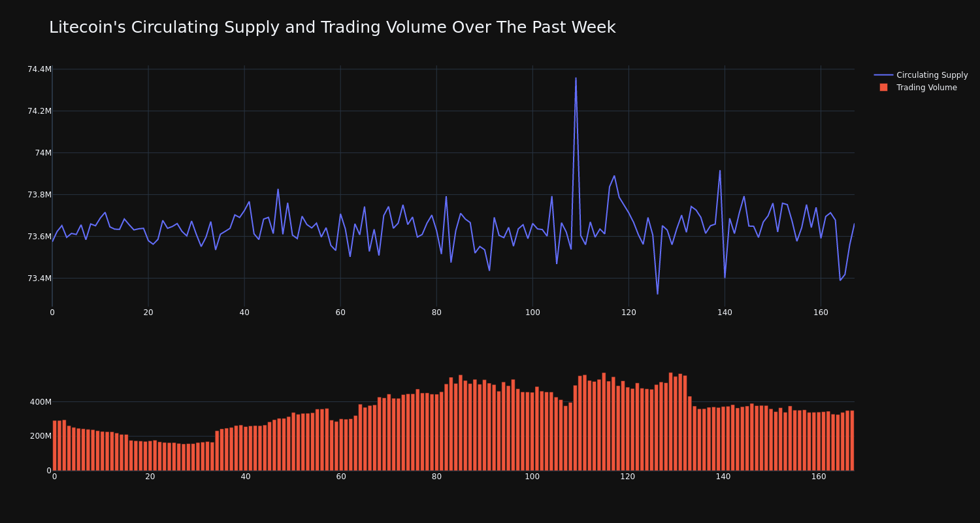This screenshot has height=523, width=980.
Task: Click the 100 x-axis tick on volume chart
Action: click(x=532, y=477)
